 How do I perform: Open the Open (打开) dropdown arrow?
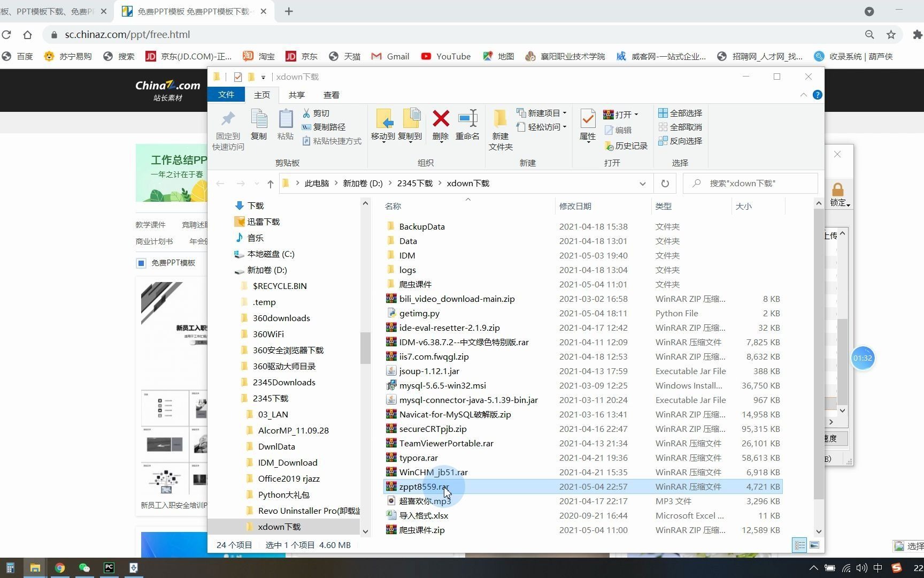point(636,115)
